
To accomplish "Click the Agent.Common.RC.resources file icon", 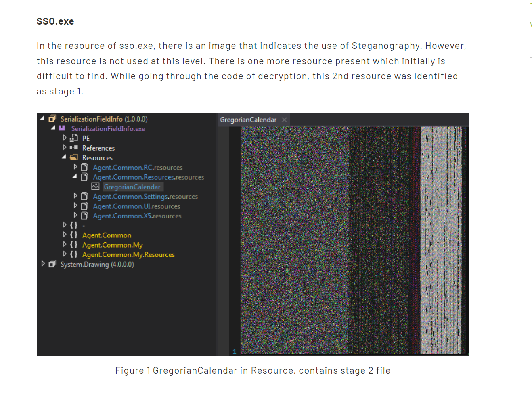I will coord(84,167).
